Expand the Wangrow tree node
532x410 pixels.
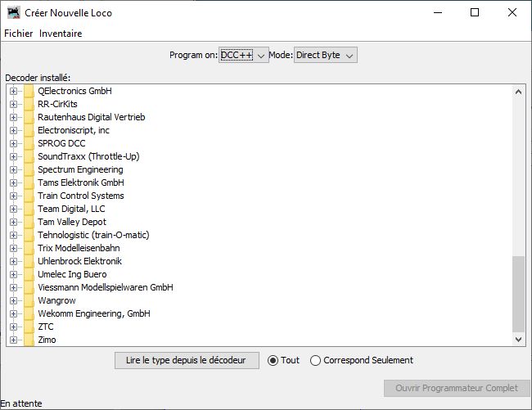pyautogui.click(x=13, y=300)
